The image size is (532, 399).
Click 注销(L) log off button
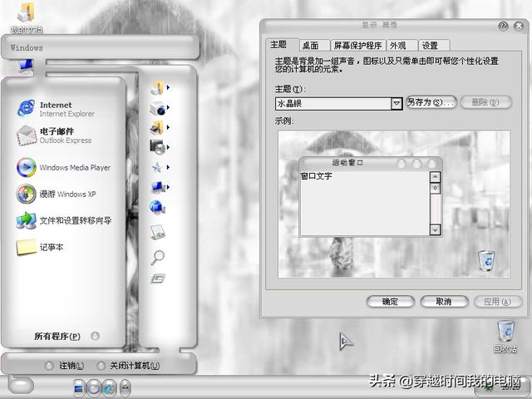[x=65, y=366]
